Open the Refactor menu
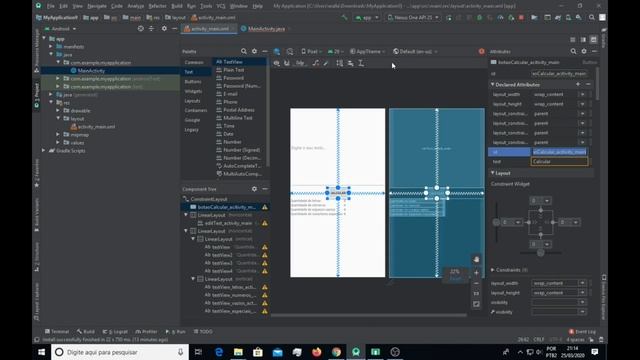Viewport: 640px width, 360px height. click(x=157, y=6)
